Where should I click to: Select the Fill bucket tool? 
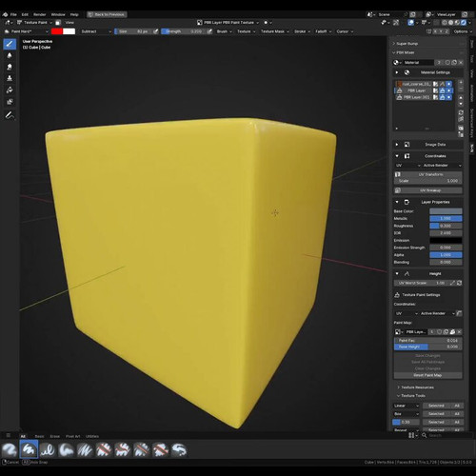click(x=10, y=90)
